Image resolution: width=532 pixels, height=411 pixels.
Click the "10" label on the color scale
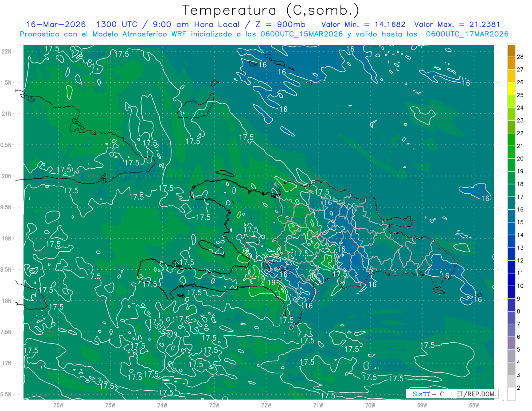(x=520, y=286)
